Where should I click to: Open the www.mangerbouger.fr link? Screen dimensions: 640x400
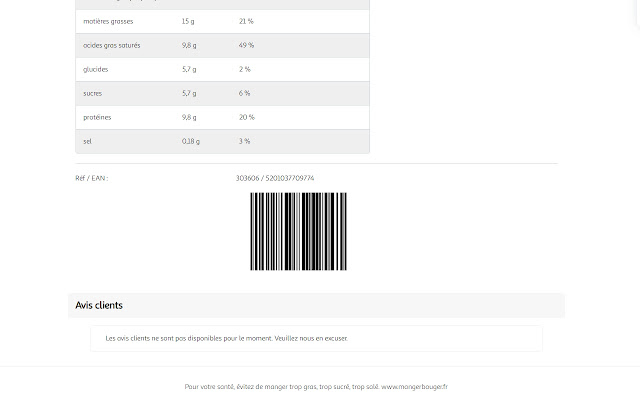pos(414,387)
